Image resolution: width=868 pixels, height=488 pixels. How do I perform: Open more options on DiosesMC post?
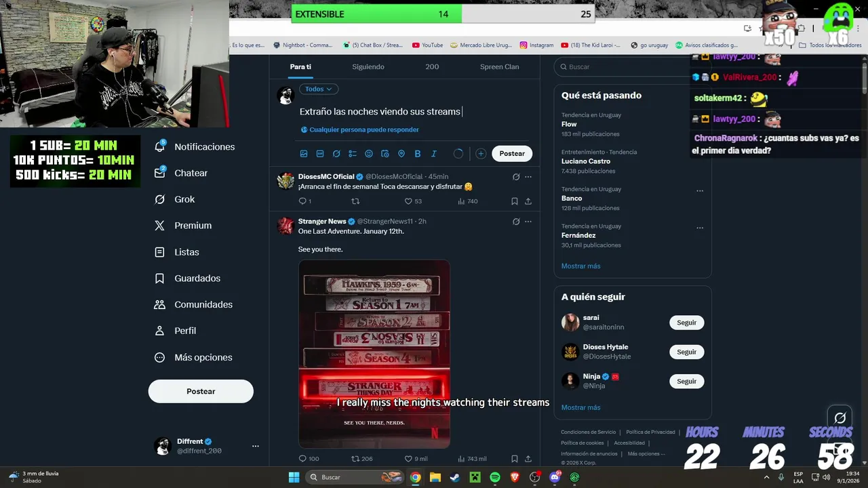point(528,177)
